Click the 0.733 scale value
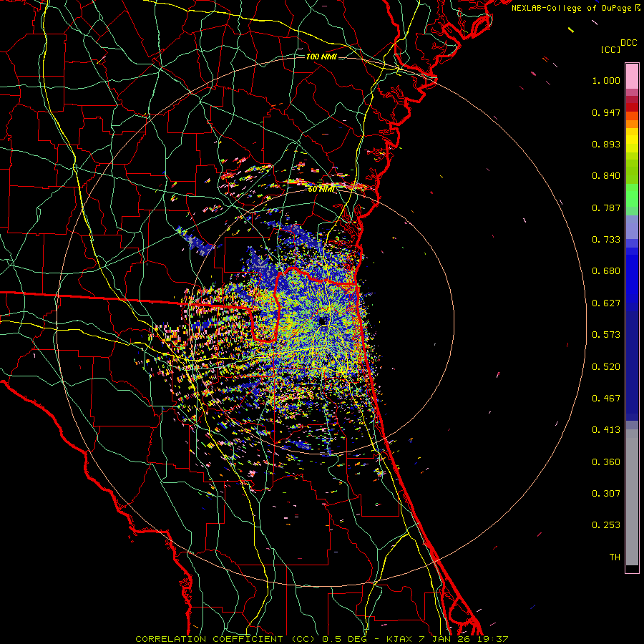The width and height of the screenshot is (644, 644). (606, 240)
